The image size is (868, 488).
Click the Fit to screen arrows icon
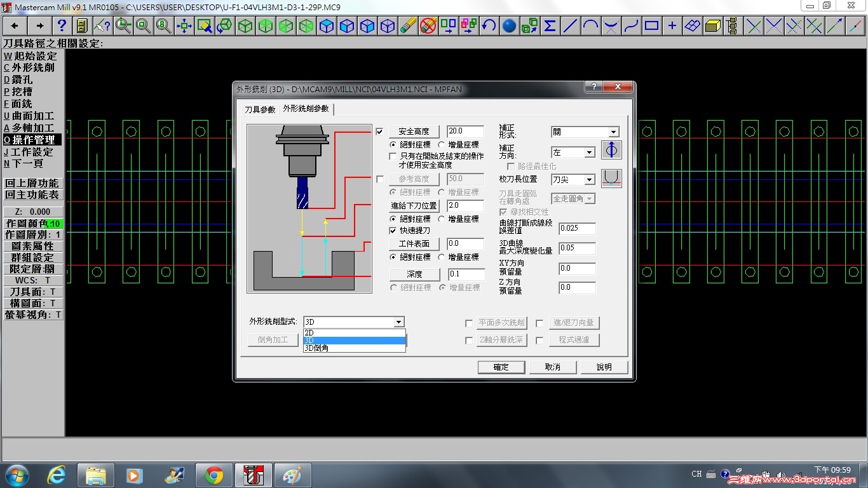click(x=184, y=26)
